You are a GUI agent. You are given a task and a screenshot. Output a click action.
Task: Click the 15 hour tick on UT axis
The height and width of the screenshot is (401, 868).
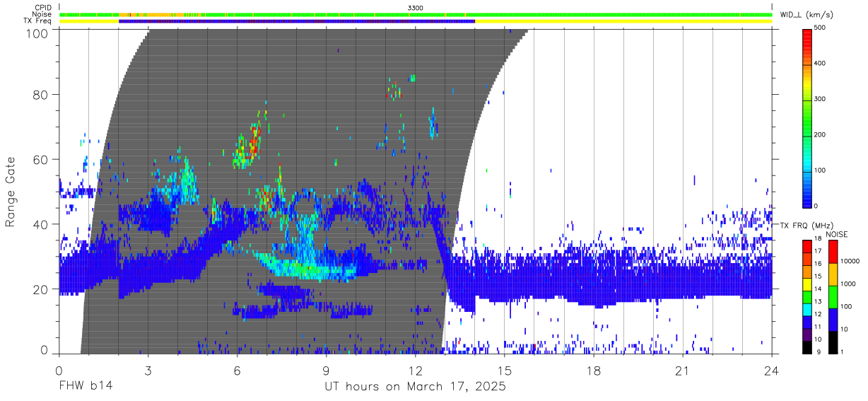point(504,370)
